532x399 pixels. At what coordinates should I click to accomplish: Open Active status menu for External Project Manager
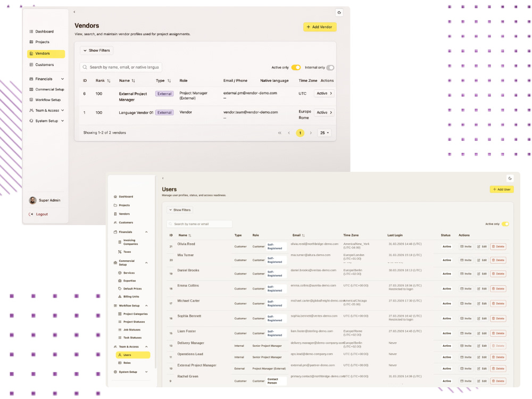pyautogui.click(x=324, y=93)
